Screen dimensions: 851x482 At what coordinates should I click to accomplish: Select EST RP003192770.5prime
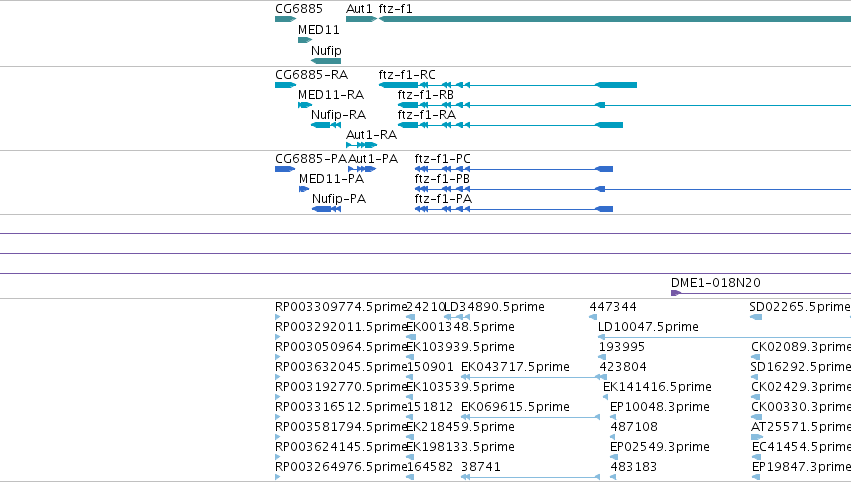[x=341, y=387]
